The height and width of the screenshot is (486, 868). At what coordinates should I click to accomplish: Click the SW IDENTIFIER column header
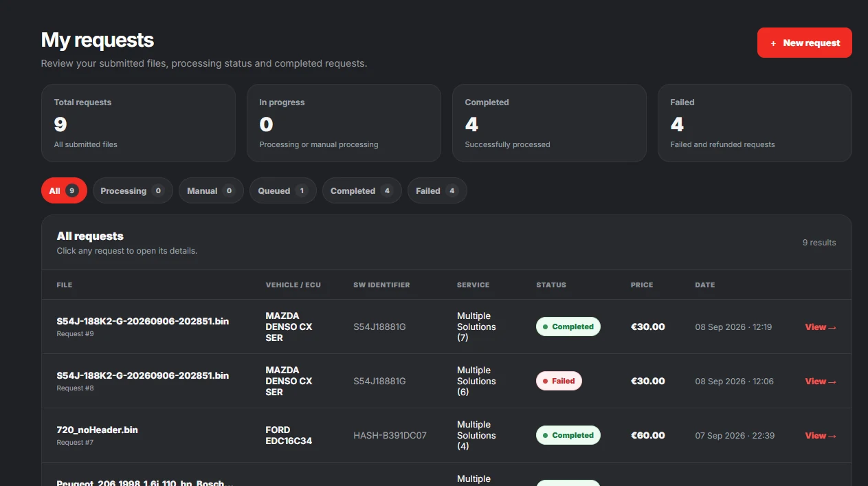tap(381, 285)
